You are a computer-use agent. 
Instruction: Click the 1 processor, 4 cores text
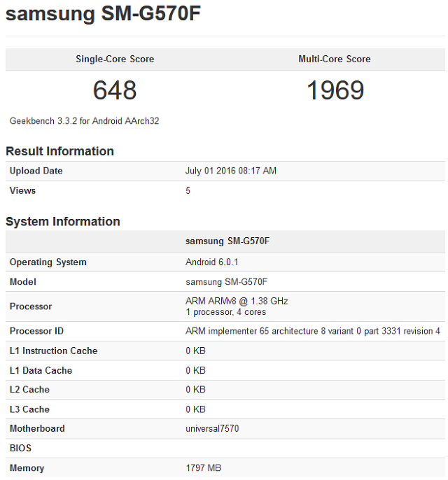coord(225,312)
